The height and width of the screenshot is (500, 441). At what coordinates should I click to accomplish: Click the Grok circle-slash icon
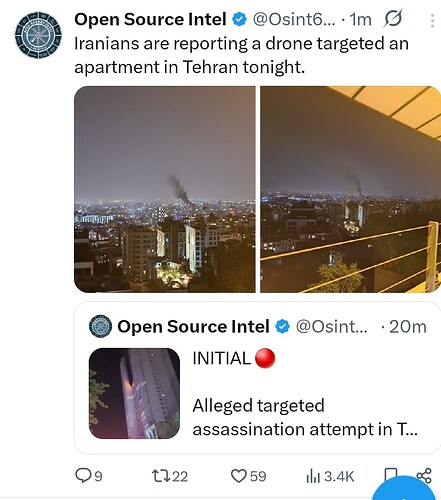click(393, 19)
